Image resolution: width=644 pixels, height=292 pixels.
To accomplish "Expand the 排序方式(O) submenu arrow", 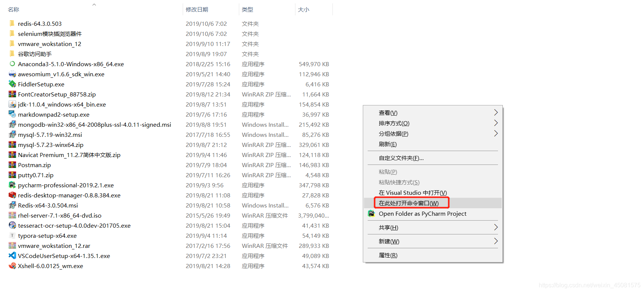I will (x=496, y=123).
